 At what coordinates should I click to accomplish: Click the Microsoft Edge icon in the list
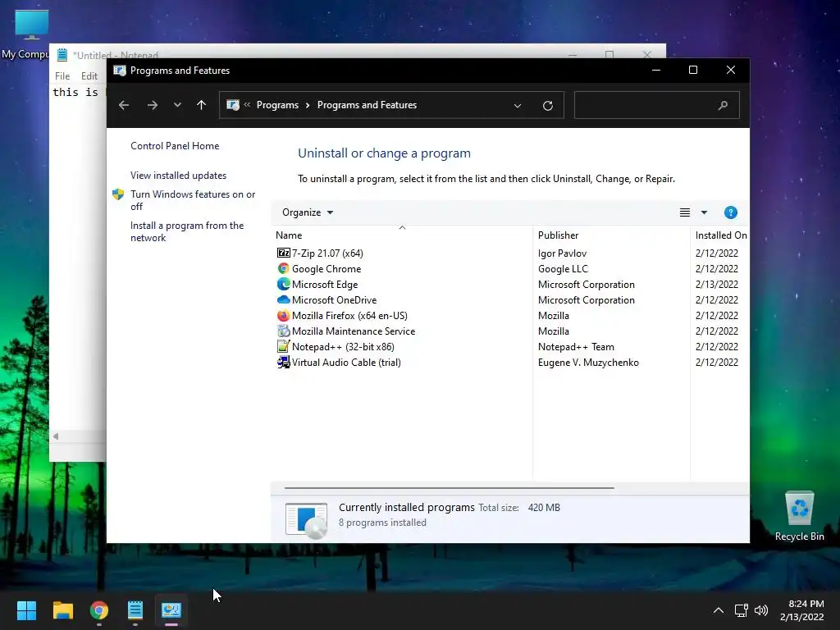coord(283,284)
